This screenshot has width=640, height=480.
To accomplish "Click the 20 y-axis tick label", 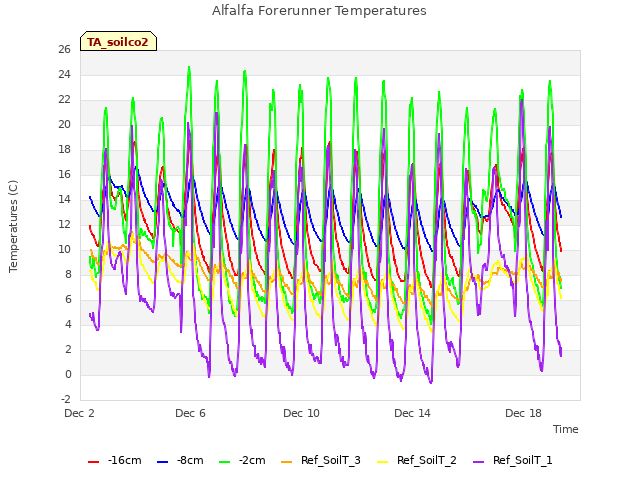I will tap(64, 124).
